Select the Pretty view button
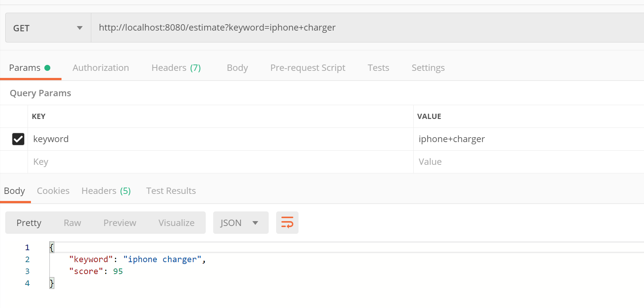644x308 pixels. 29,223
